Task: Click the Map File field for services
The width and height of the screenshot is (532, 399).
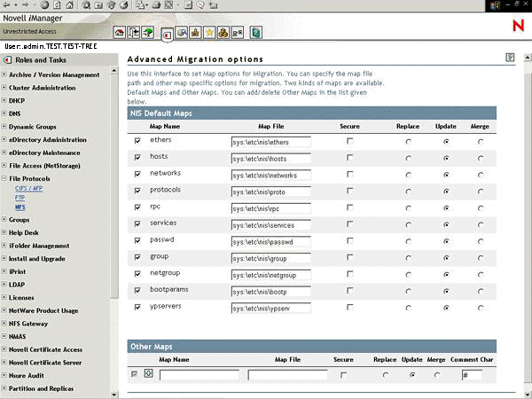Action: click(270, 225)
